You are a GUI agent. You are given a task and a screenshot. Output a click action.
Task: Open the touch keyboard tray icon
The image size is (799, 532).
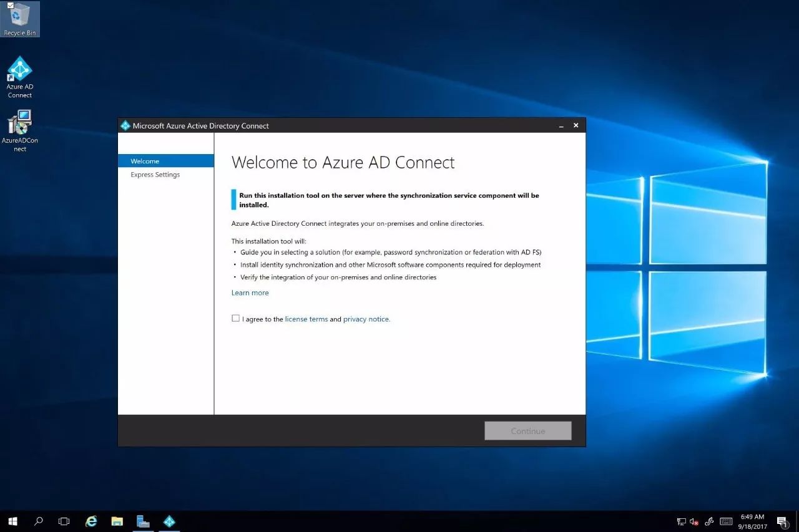[x=726, y=521]
